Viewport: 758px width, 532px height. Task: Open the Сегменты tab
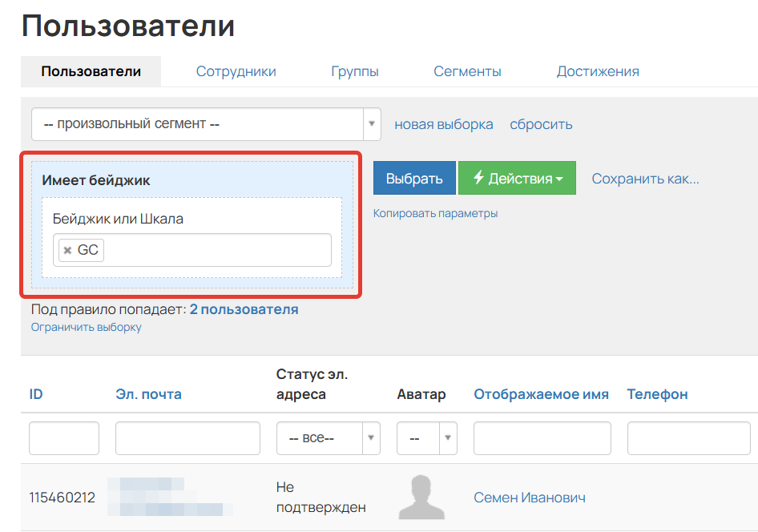point(467,71)
